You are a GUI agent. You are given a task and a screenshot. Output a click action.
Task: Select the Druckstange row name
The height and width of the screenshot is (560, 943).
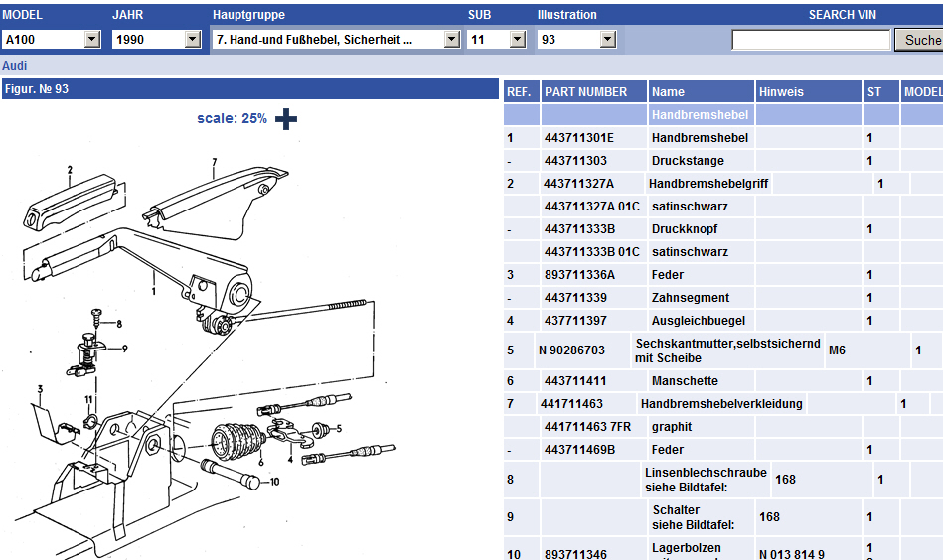coord(688,161)
